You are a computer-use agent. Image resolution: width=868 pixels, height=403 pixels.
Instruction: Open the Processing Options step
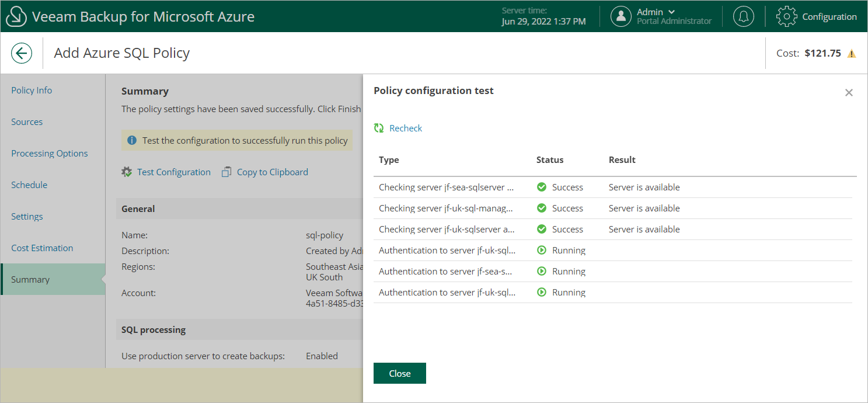(50, 154)
